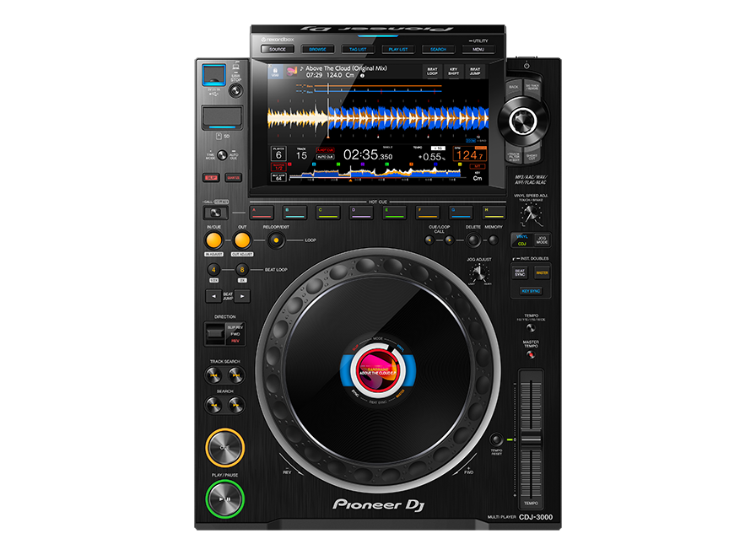
Task: Open the BEAT LOOP option on touchscreen
Action: pyautogui.click(x=432, y=73)
